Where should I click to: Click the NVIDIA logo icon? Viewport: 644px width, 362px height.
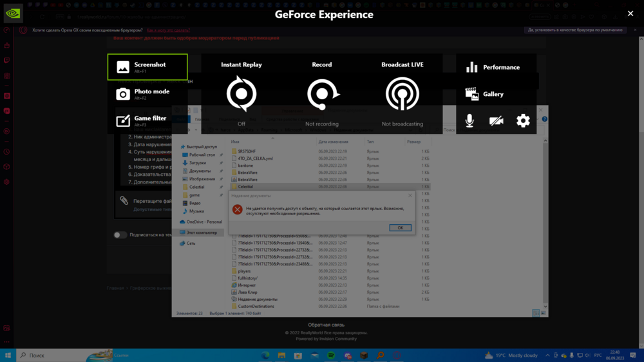(x=13, y=13)
